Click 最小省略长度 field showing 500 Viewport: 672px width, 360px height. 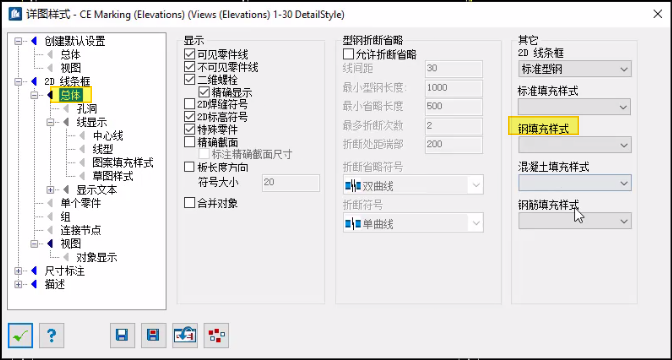(454, 107)
